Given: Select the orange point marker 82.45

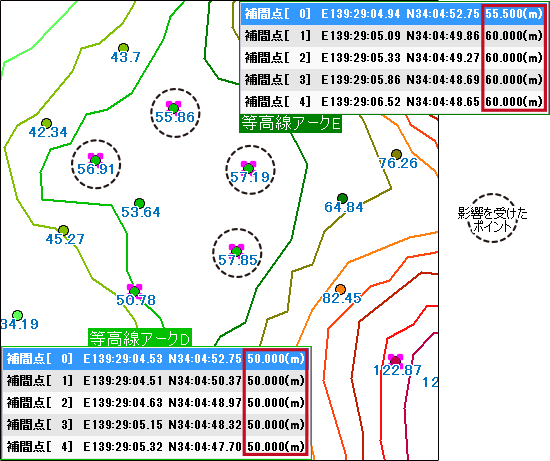Looking at the screenshot, I should tap(340, 289).
